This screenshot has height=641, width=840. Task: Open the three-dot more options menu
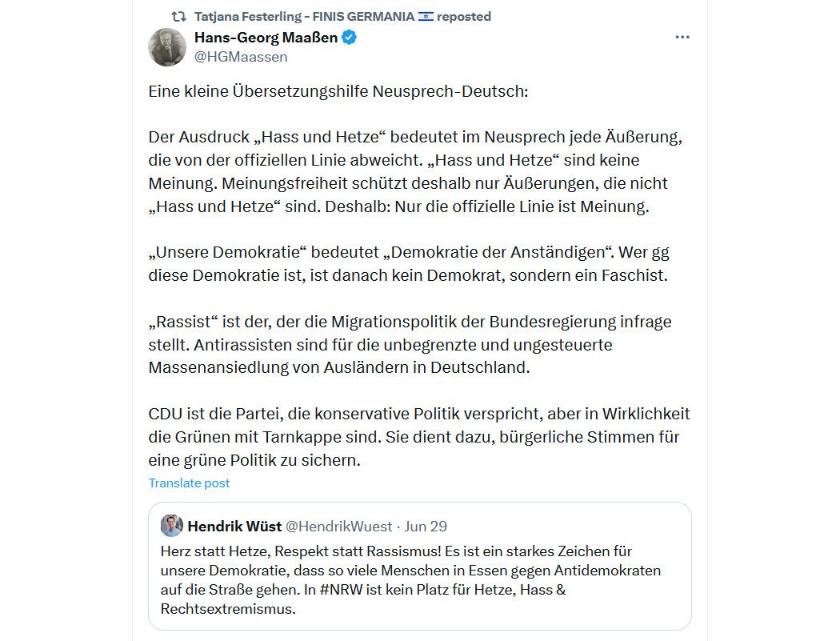[682, 37]
